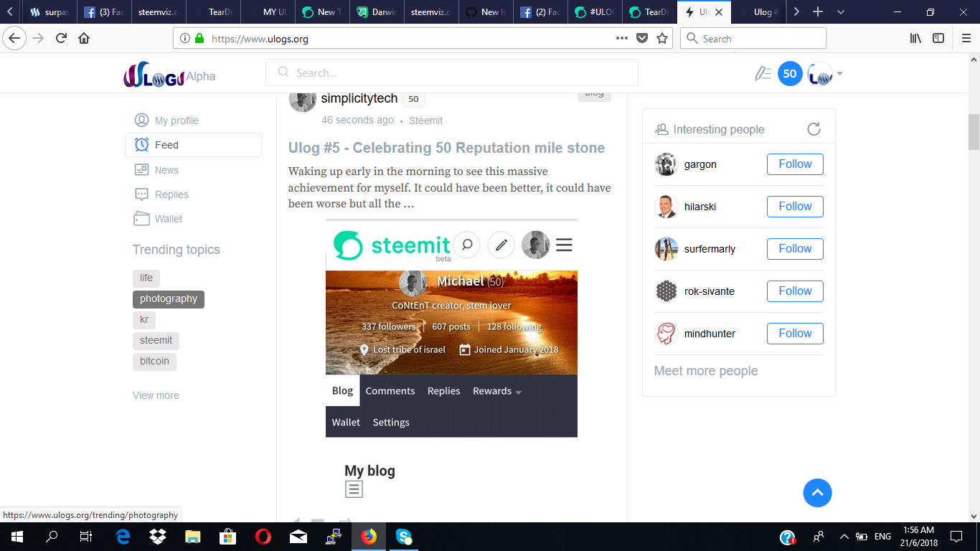This screenshot has width=980, height=551.
Task: Follow gargon
Action: coord(795,164)
